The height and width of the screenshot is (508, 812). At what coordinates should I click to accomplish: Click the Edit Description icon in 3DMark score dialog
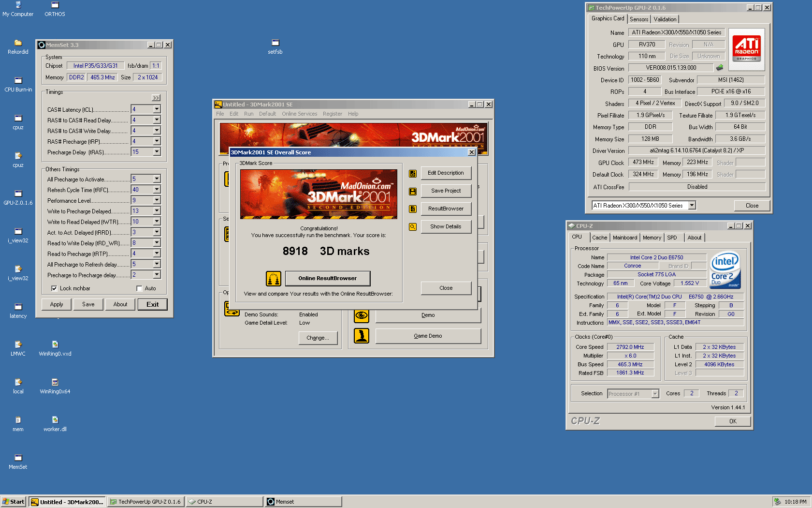[x=413, y=173]
